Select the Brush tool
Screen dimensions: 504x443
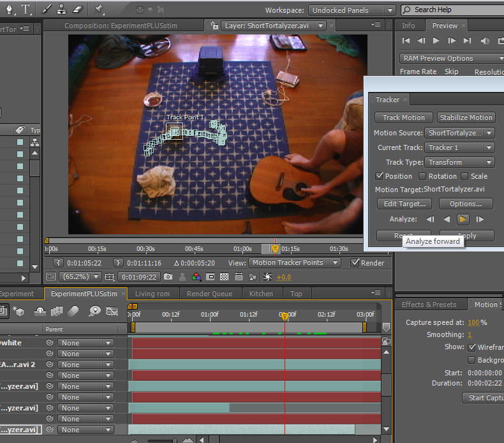47,10
